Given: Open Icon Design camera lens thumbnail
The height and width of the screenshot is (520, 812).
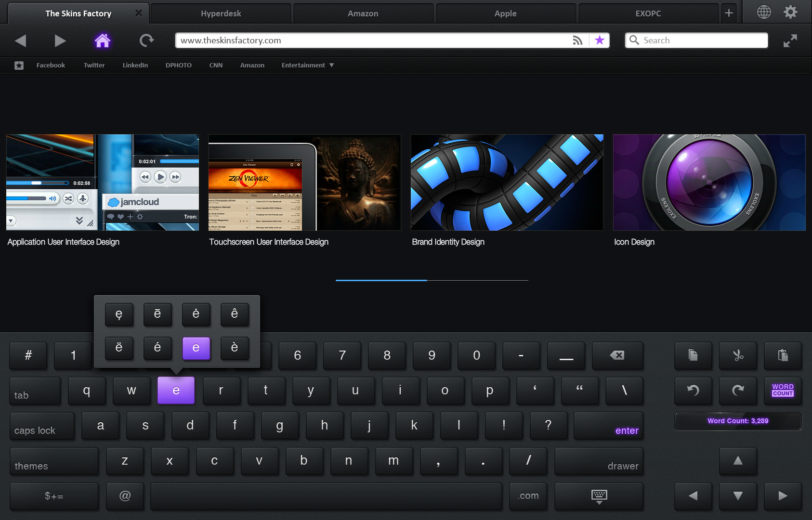Looking at the screenshot, I should click(x=709, y=182).
